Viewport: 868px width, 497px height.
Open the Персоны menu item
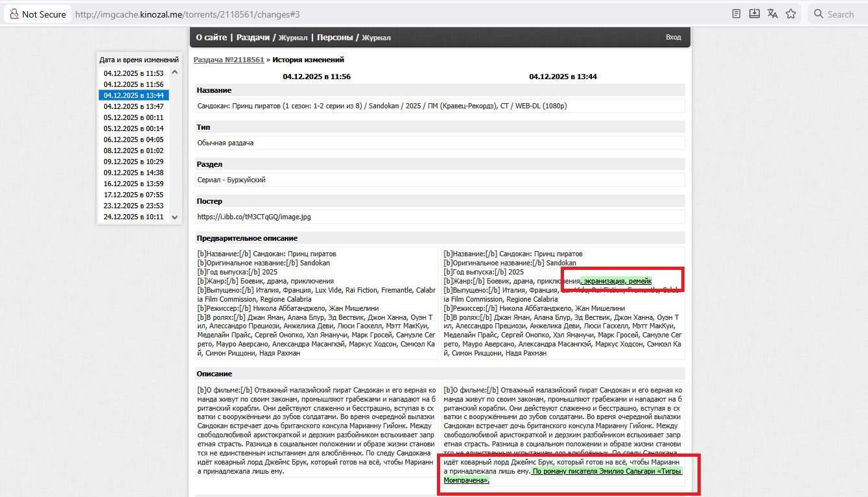point(334,38)
